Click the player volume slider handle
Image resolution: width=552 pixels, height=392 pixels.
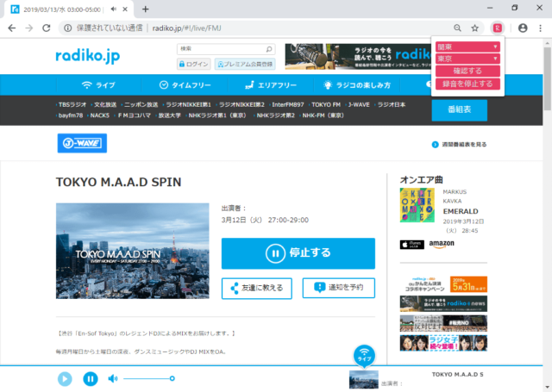point(172,378)
